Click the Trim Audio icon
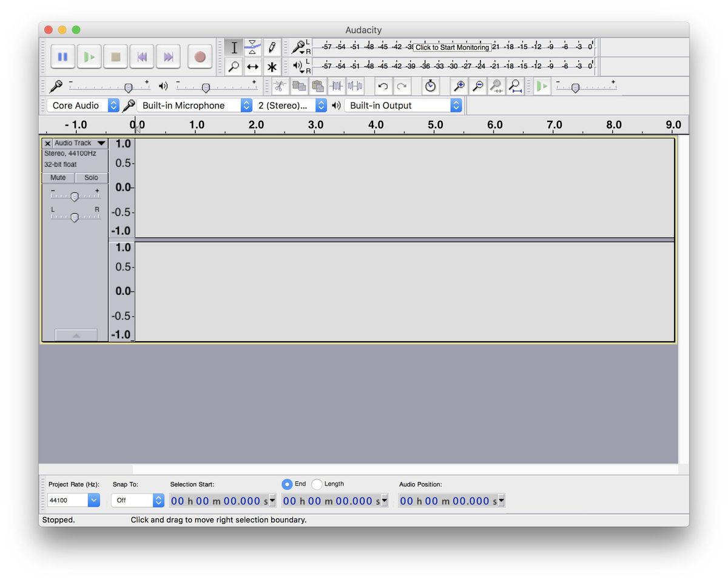The width and height of the screenshot is (728, 582). [x=335, y=86]
